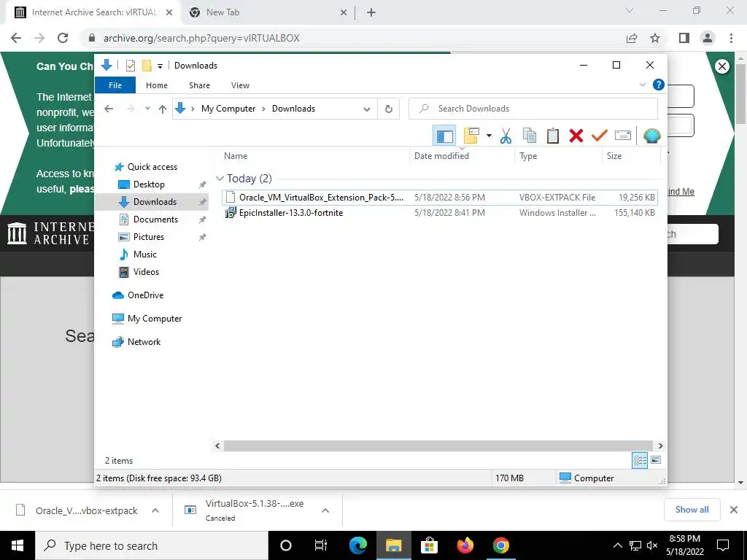
Task: Select Desktop in the navigation pane
Action: click(x=149, y=184)
